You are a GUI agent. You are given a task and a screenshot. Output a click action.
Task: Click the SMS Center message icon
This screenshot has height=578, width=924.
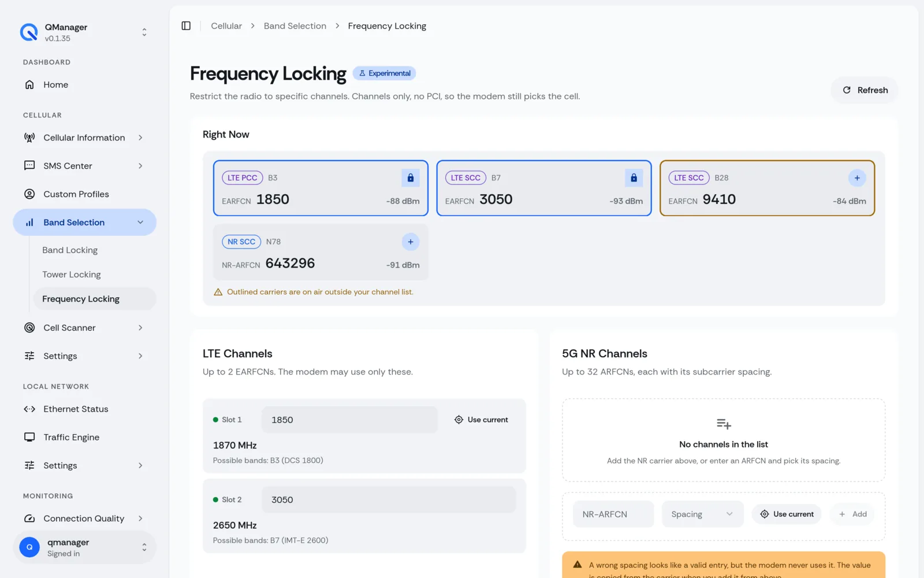[x=29, y=166]
